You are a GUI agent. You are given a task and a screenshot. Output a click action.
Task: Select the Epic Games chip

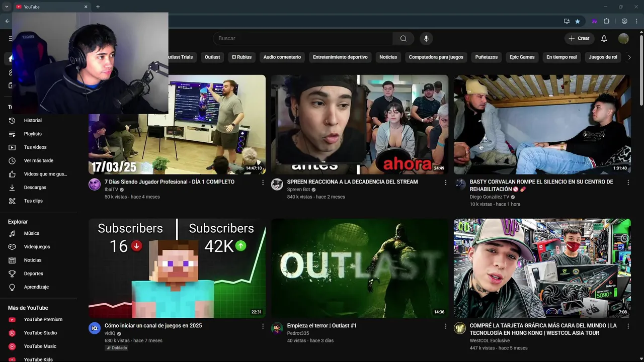[x=522, y=57]
